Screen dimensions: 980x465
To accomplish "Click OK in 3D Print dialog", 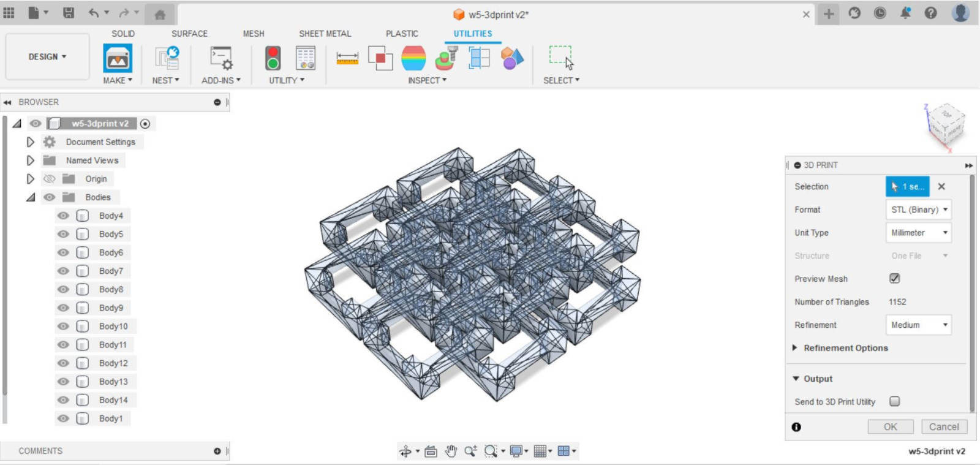I will coord(891,427).
